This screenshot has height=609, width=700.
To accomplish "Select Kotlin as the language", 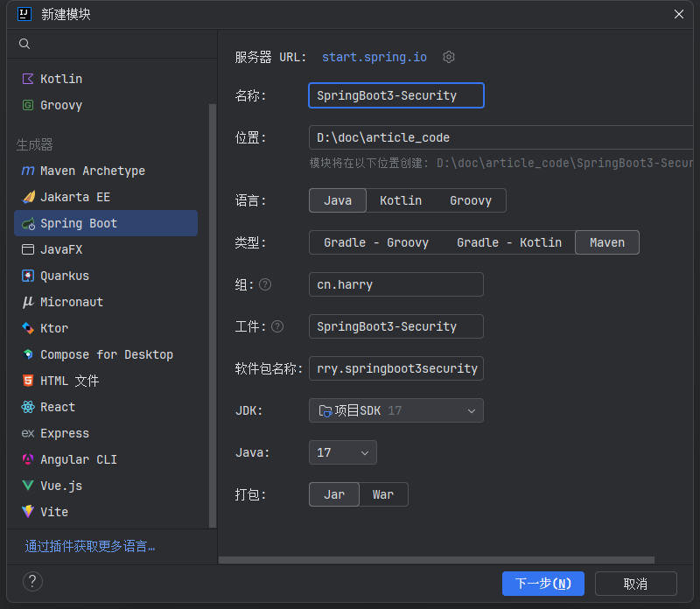I will [401, 200].
